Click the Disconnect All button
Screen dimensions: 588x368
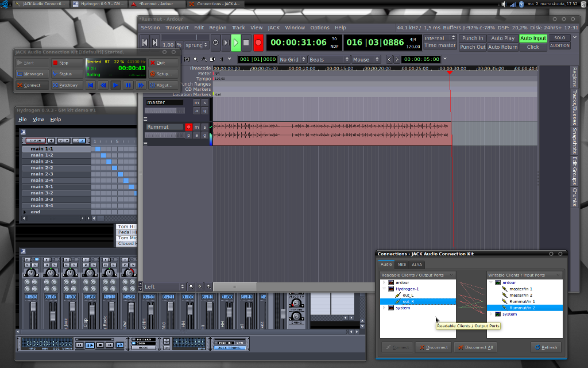[475, 347]
